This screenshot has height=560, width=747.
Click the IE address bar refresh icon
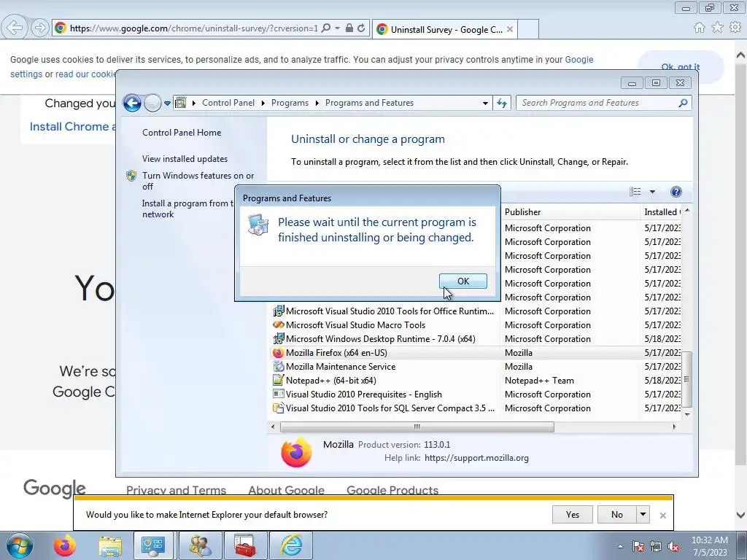point(361,28)
